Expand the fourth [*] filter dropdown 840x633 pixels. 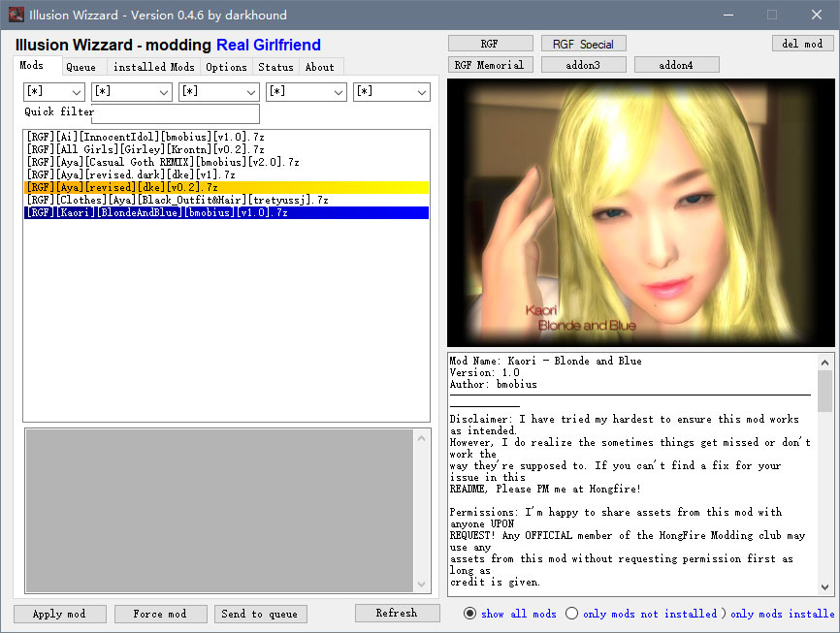[307, 91]
